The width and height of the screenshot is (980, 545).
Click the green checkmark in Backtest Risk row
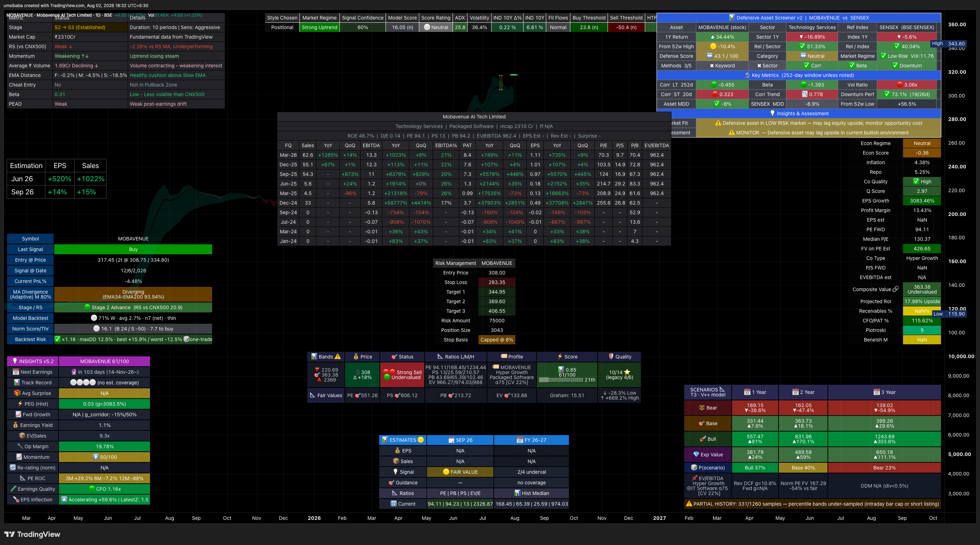[57, 339]
